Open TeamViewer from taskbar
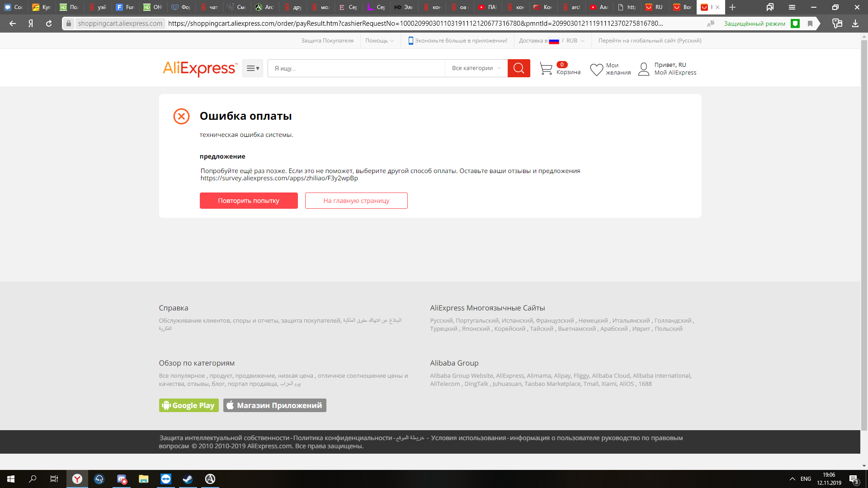The height and width of the screenshot is (488, 868). pos(166,479)
